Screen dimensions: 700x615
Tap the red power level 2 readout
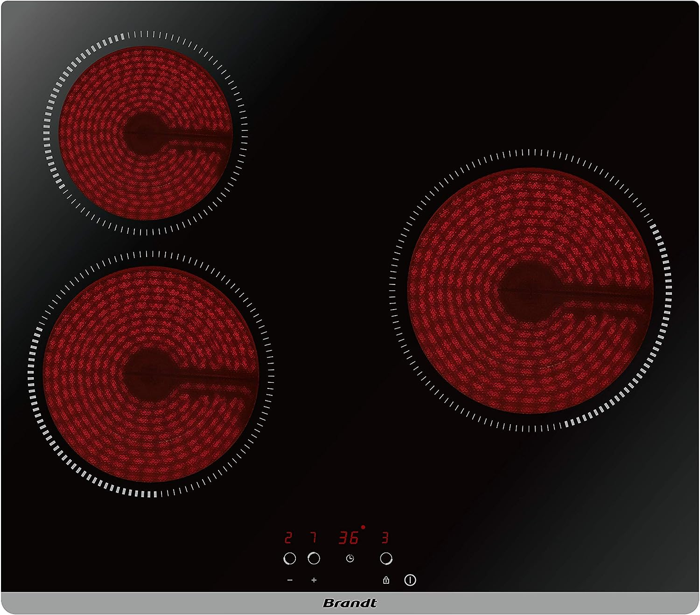[288, 538]
